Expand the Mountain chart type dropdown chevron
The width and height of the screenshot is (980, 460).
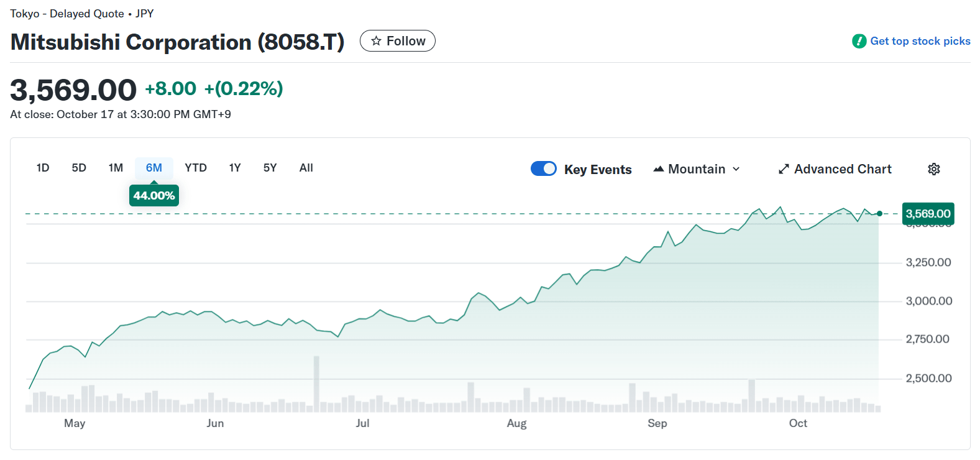[736, 169]
